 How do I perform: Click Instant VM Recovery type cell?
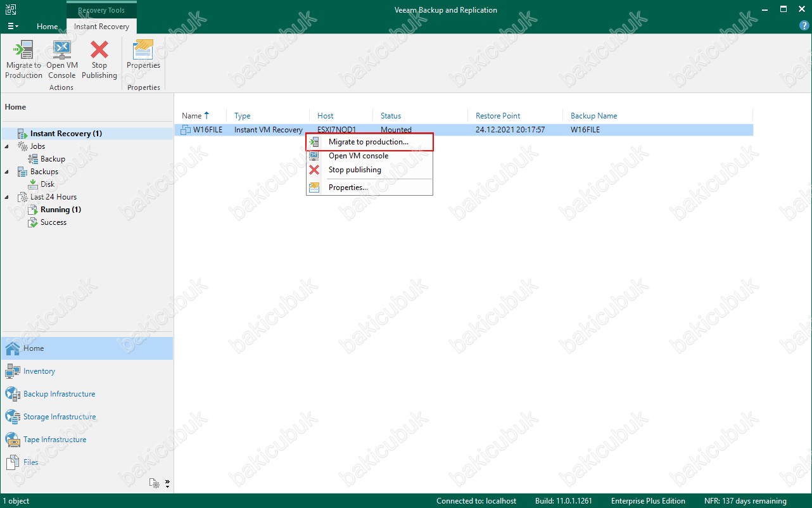269,130
